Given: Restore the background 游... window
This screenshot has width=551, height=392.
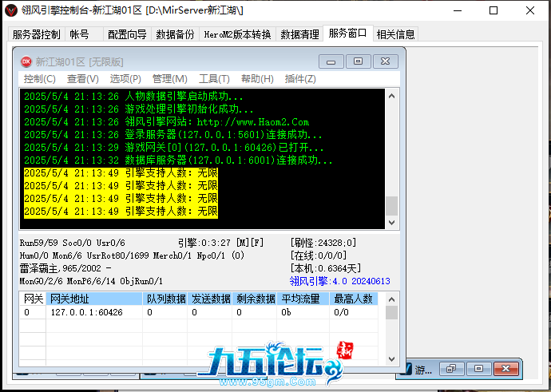Looking at the screenshot, I should click(x=451, y=369).
